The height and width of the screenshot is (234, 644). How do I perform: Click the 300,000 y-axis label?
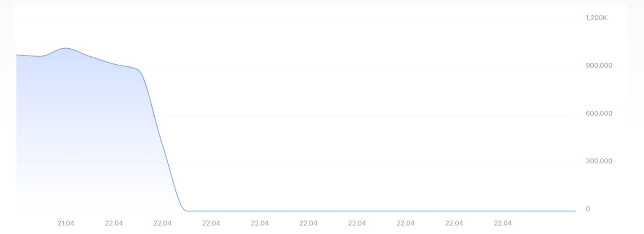599,161
